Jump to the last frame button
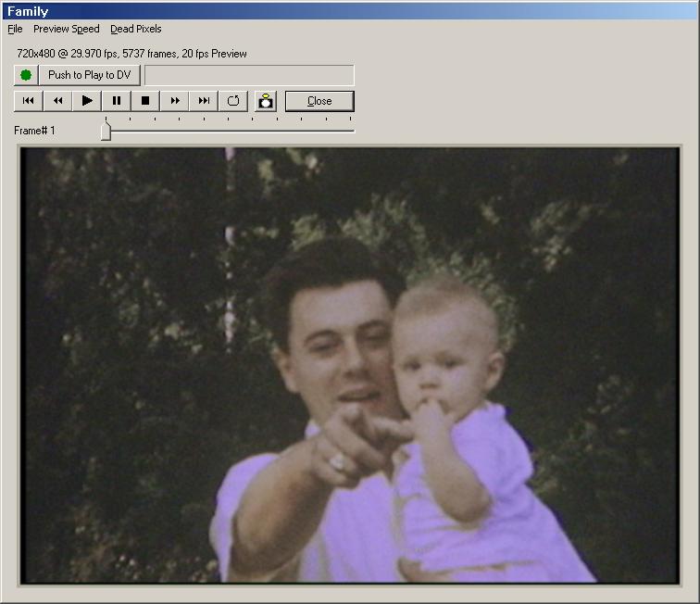The height and width of the screenshot is (604, 700). click(204, 101)
